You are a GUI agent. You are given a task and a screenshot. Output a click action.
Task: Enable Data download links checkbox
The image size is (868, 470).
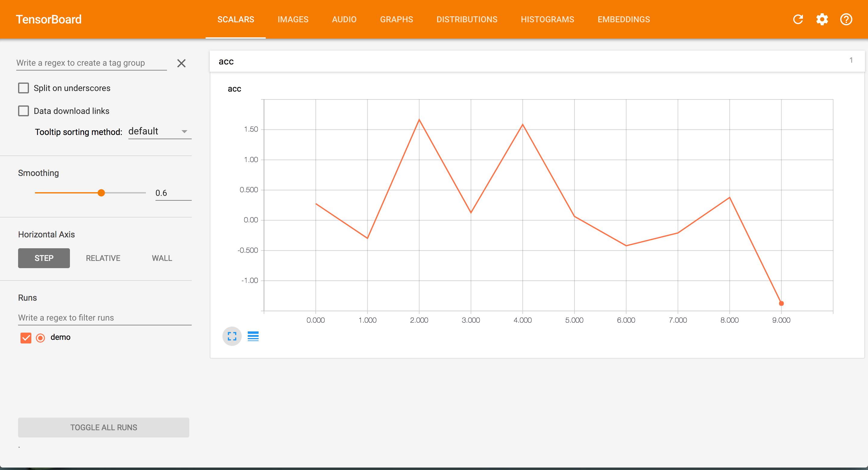(24, 111)
